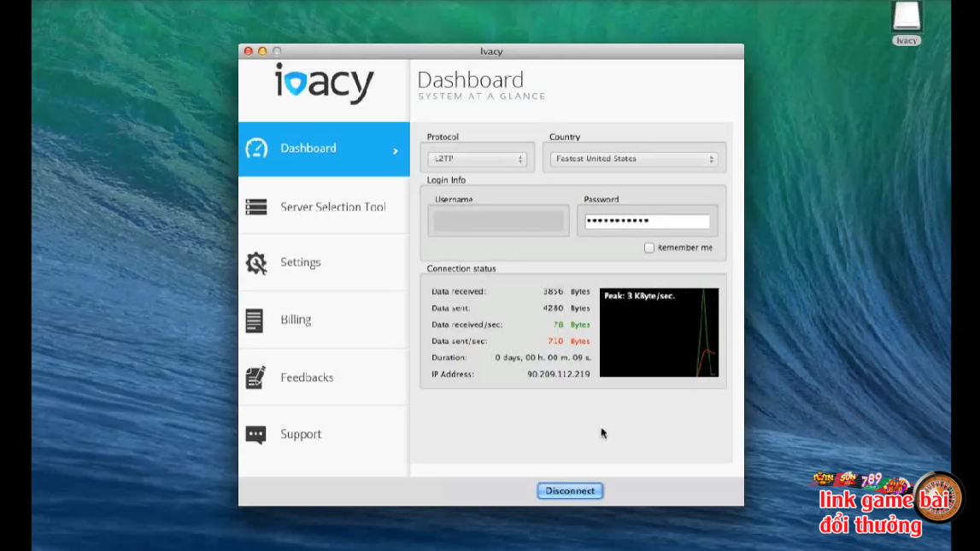Click into the Username field

pyautogui.click(x=499, y=221)
